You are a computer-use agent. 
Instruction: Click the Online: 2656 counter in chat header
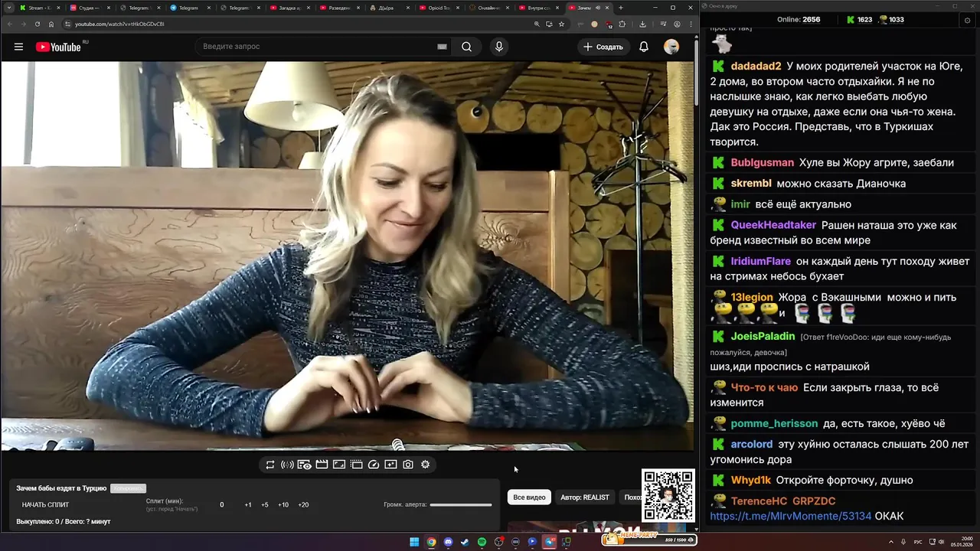[x=799, y=20]
